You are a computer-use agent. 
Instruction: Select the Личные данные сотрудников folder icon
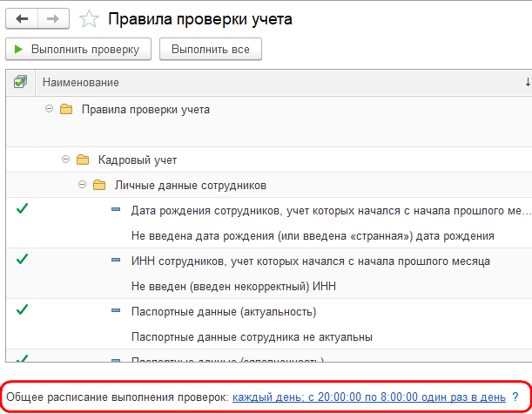[x=99, y=185]
